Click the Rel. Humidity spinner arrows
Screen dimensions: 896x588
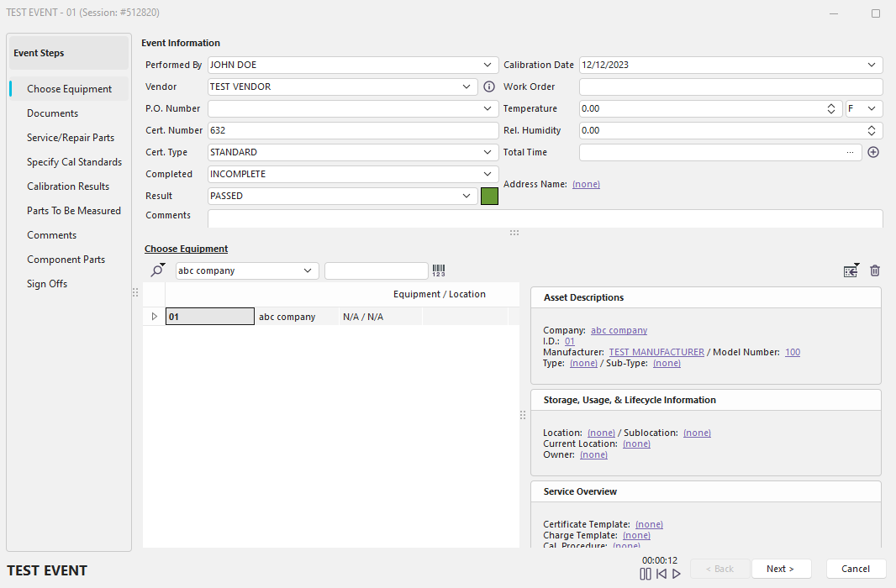(872, 130)
